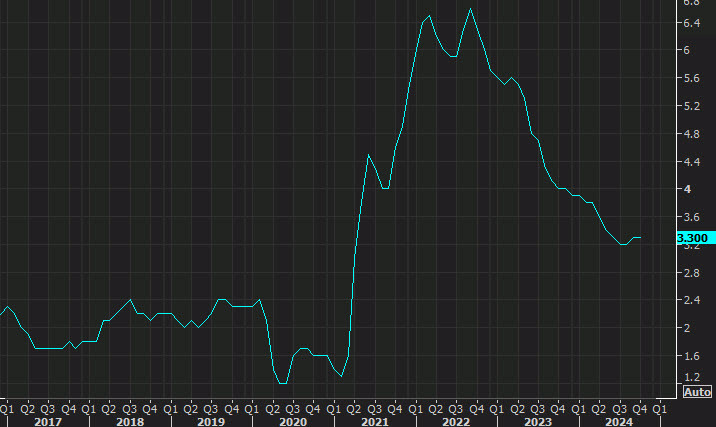Select the 2021 year label
This screenshot has width=716, height=427.
click(375, 422)
